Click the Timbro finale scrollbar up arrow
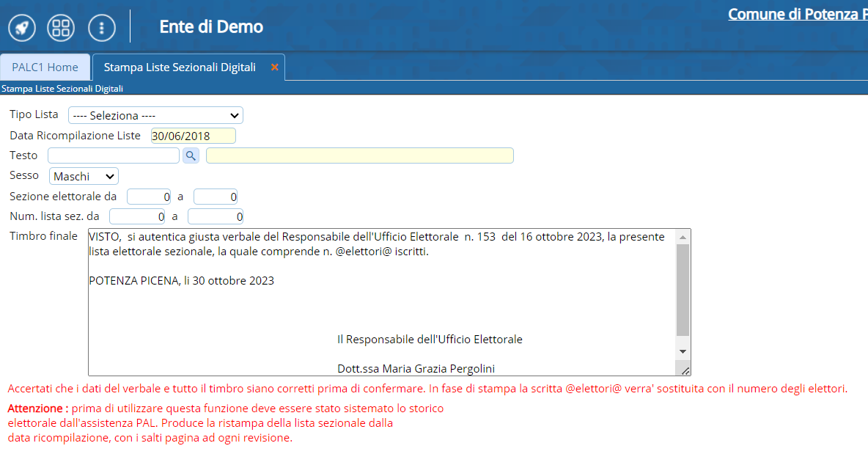868x454 pixels. click(683, 237)
